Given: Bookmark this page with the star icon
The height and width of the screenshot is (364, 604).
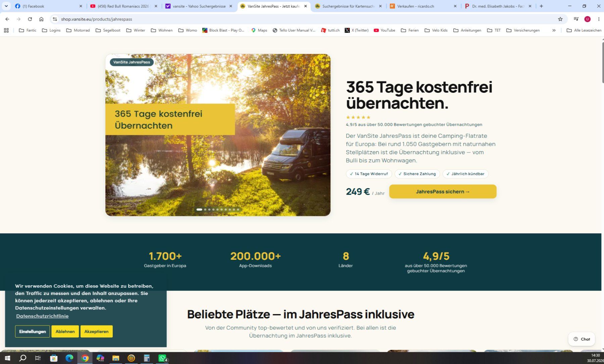Looking at the screenshot, I should tap(560, 19).
